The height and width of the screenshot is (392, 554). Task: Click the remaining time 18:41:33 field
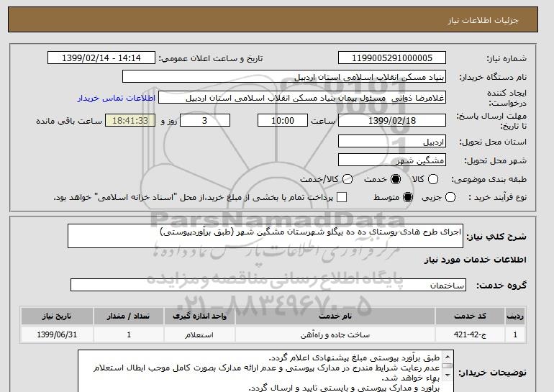click(130, 120)
